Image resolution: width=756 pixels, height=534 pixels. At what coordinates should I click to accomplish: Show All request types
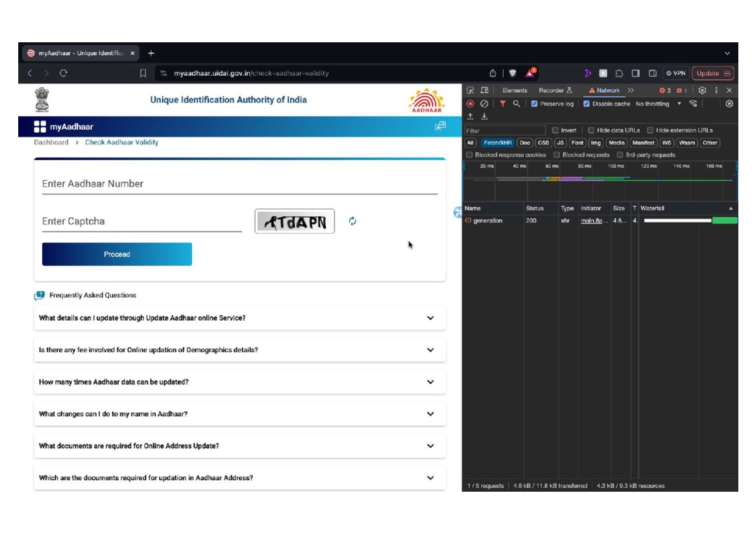click(x=470, y=143)
